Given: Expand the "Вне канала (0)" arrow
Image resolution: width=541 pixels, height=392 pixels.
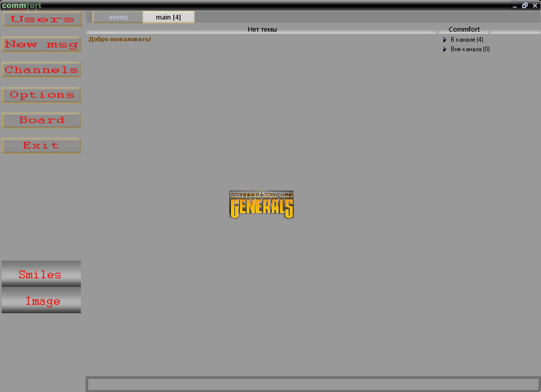Looking at the screenshot, I should coord(445,49).
